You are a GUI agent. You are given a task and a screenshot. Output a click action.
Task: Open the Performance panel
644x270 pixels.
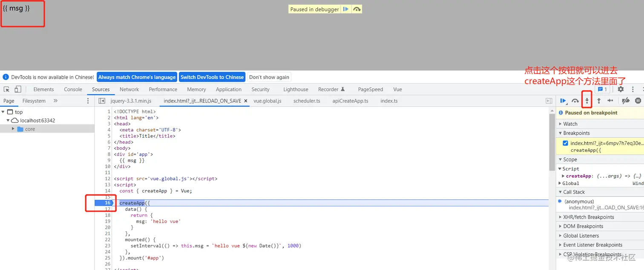point(163,89)
